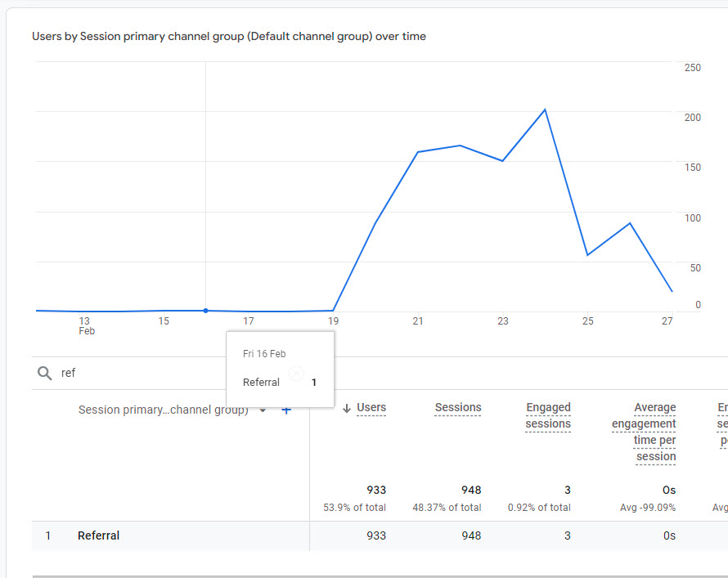Click the search magnifier icon
728x578 pixels.
44,373
